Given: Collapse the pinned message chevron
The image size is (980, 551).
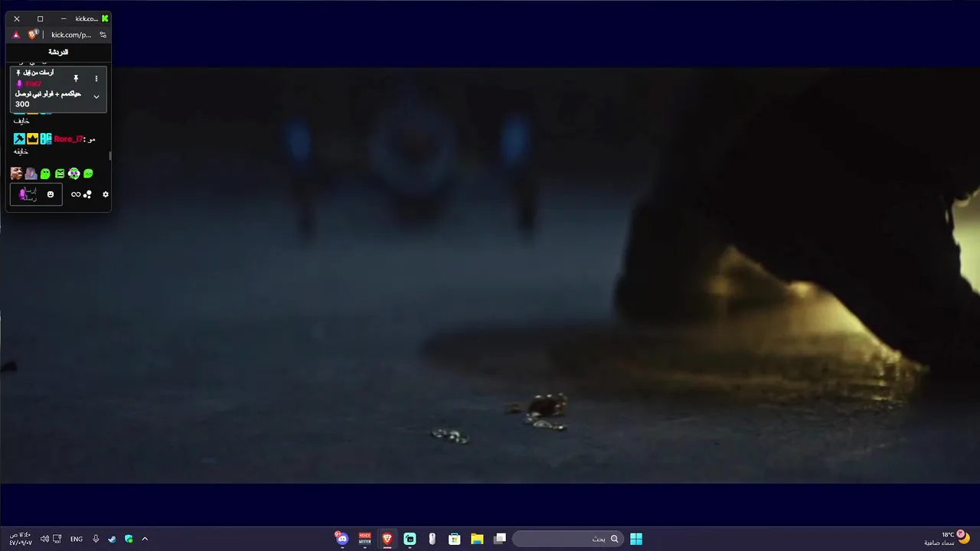Looking at the screenshot, I should point(96,96).
